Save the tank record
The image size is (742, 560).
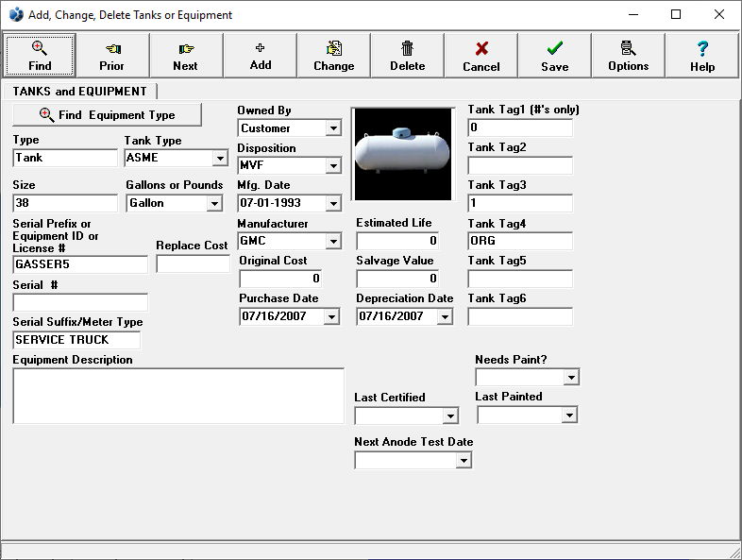point(554,56)
